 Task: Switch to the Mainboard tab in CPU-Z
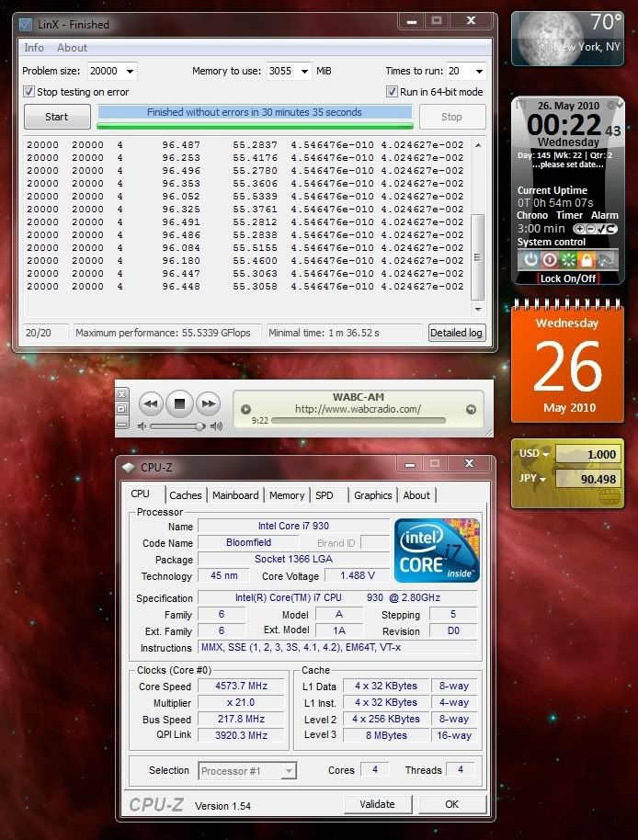point(235,495)
